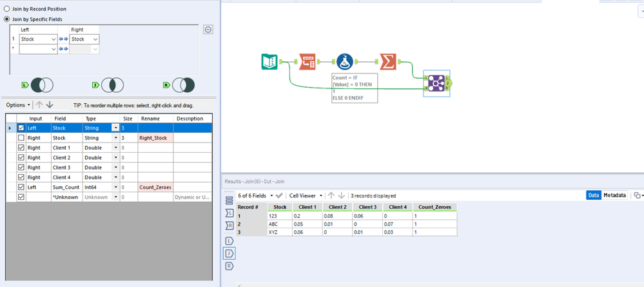The height and width of the screenshot is (287, 644).
Task: Select the result cell containing ABC
Action: (x=280, y=224)
